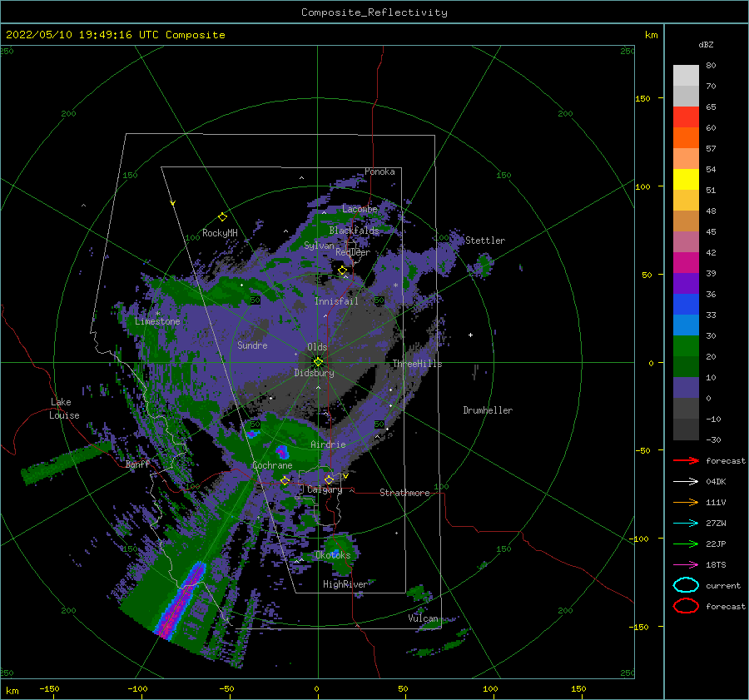Click the white plus marker east of ThreeHills
749x700 pixels.
coord(470,335)
